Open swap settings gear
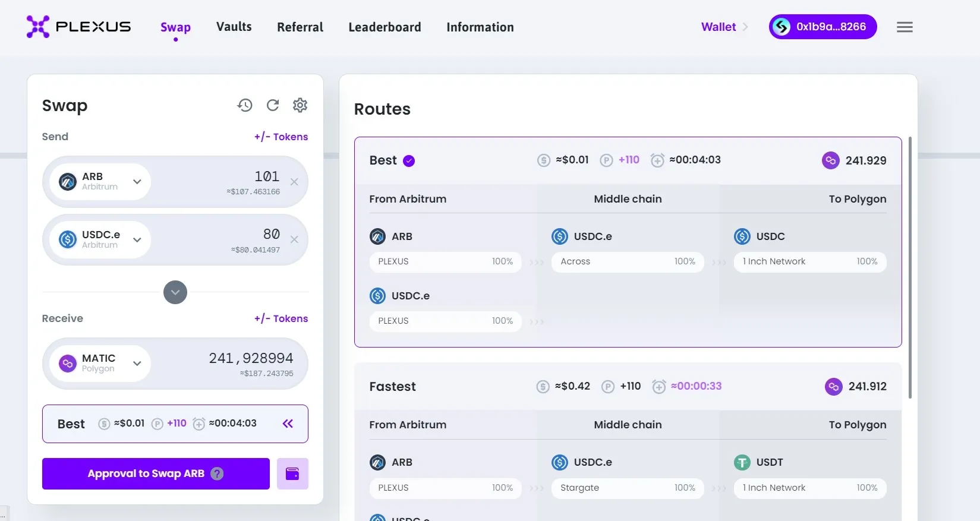The height and width of the screenshot is (521, 980). (x=300, y=105)
